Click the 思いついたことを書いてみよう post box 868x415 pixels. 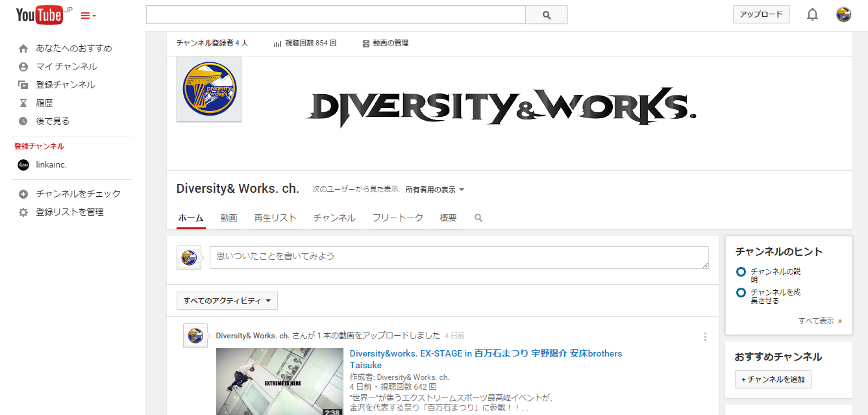(459, 257)
